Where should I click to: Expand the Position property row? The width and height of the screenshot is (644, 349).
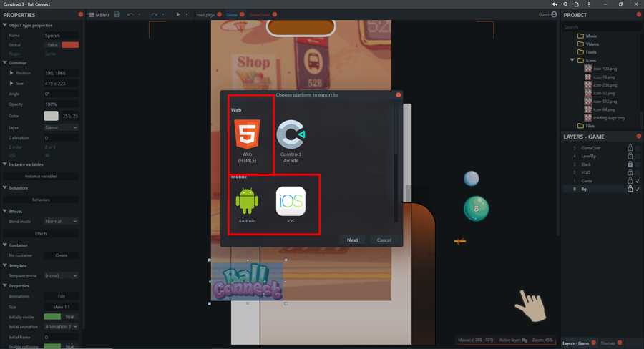(x=11, y=73)
